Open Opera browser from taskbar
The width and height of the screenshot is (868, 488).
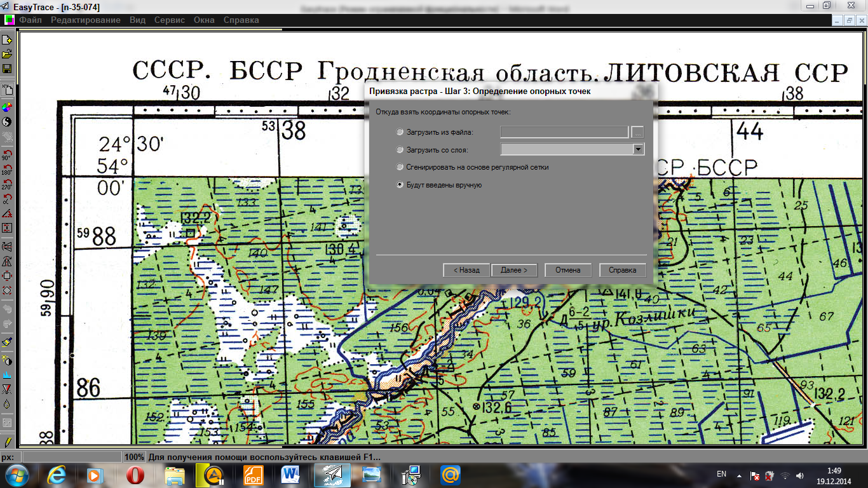click(135, 475)
